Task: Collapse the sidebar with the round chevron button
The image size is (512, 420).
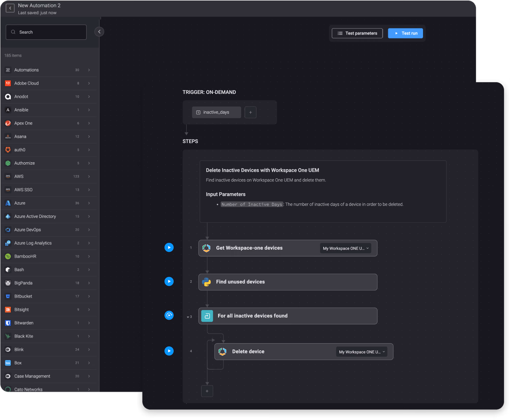Action: point(99,32)
